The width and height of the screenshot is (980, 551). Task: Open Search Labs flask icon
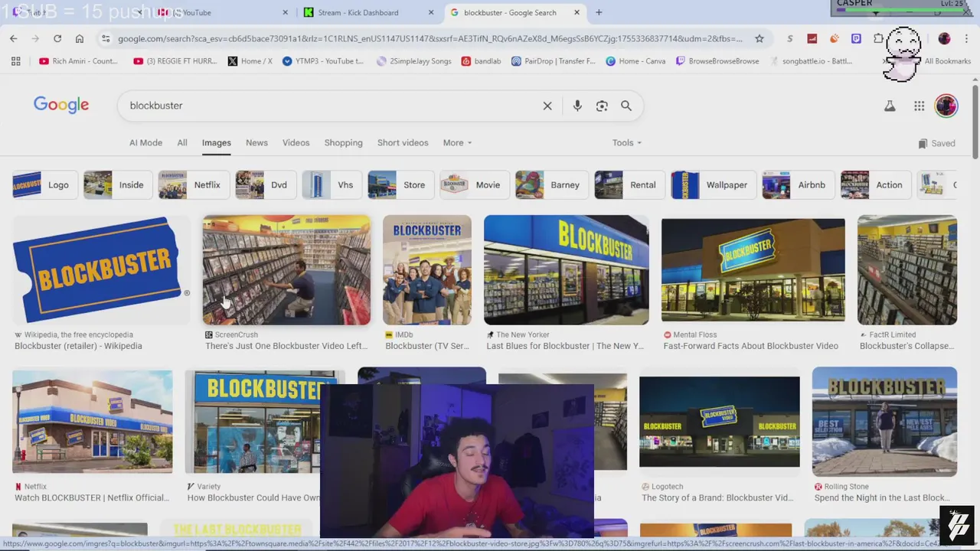[890, 106]
